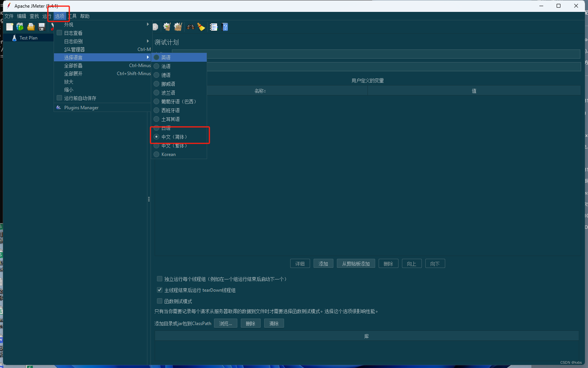Click the Clear All double-broom icon
The image size is (588, 368).
pos(178,27)
